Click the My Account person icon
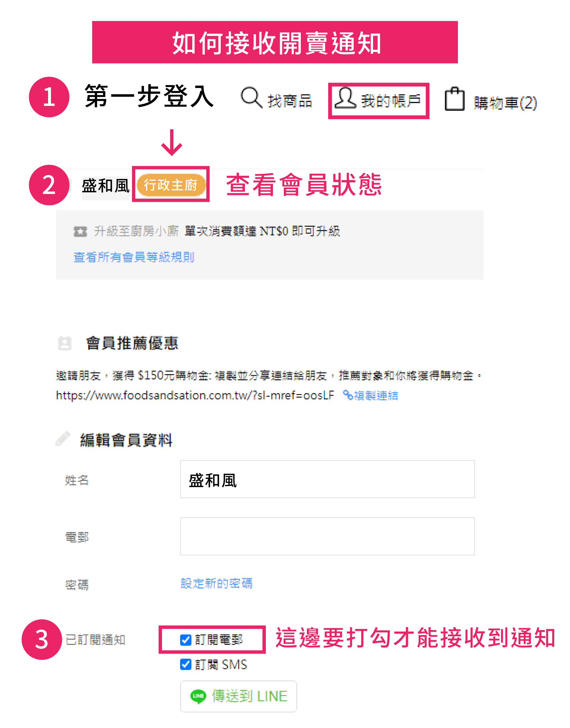Viewport: 570px width, 728px height. [x=345, y=98]
